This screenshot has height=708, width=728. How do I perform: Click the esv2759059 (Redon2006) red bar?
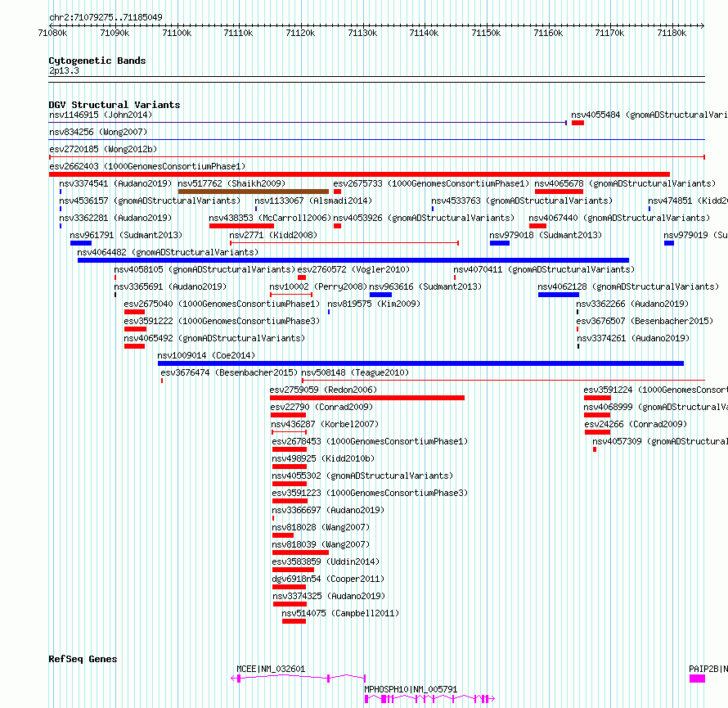click(367, 398)
